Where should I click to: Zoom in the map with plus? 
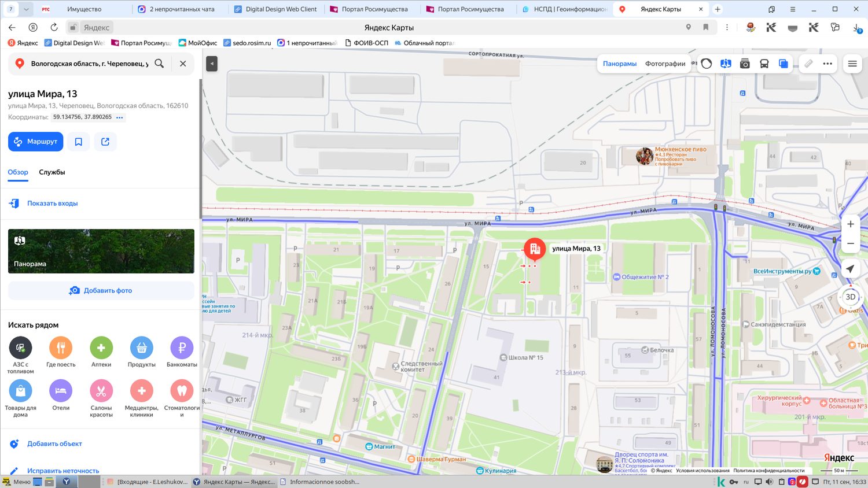click(851, 224)
